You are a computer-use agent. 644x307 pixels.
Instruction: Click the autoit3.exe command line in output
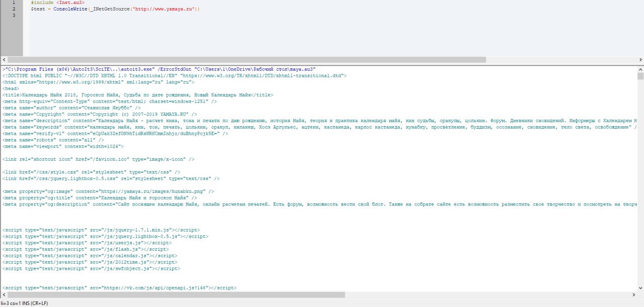point(159,69)
